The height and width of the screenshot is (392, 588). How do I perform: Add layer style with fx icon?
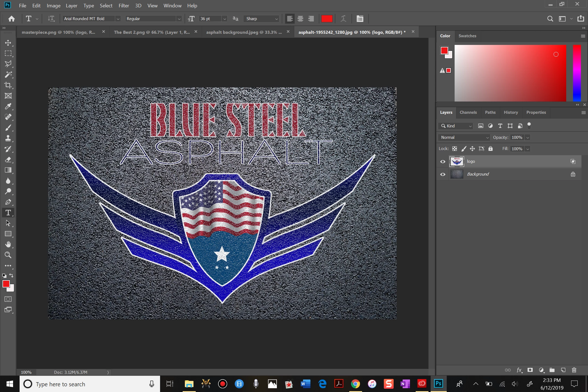pyautogui.click(x=519, y=370)
